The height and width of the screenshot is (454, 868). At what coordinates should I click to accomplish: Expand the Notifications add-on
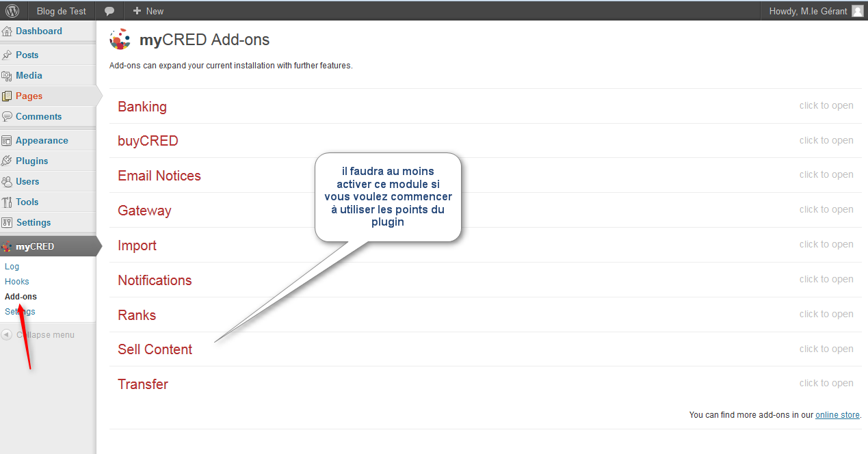click(x=155, y=280)
